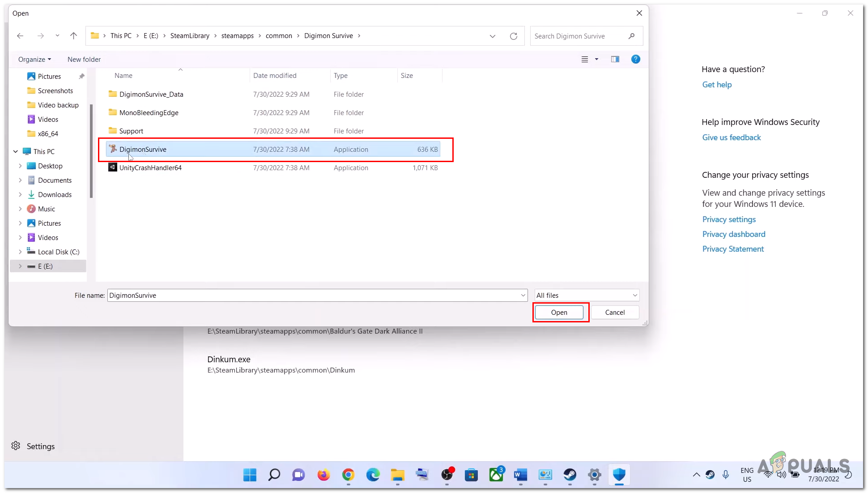This screenshot has height=493, width=868.
Task: Open Steam from the taskbar
Action: (x=570, y=475)
